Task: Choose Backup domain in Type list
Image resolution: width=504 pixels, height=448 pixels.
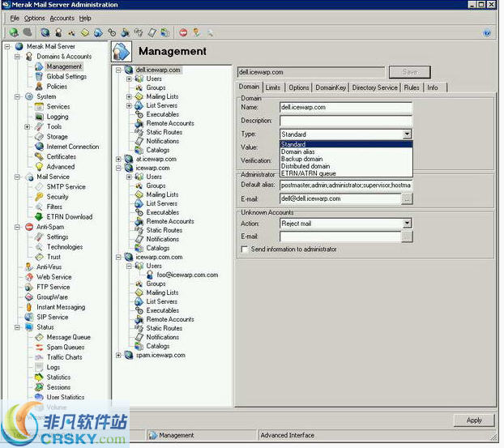Action: pyautogui.click(x=346, y=159)
